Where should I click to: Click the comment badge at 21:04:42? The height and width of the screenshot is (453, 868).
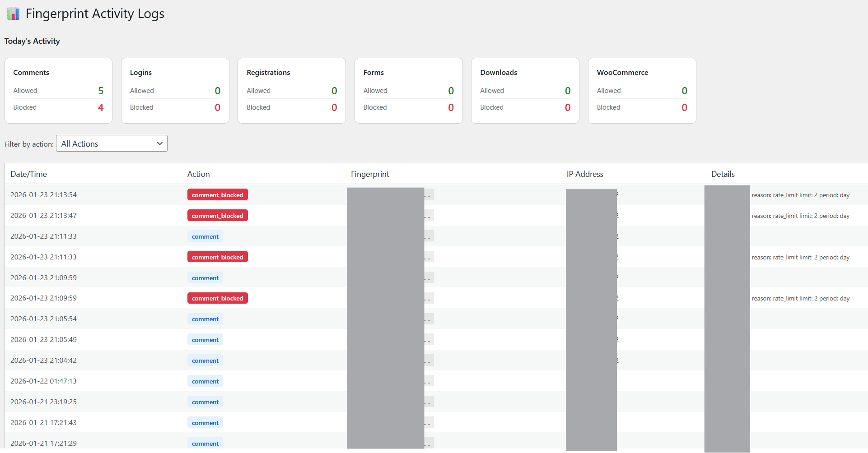coord(205,361)
